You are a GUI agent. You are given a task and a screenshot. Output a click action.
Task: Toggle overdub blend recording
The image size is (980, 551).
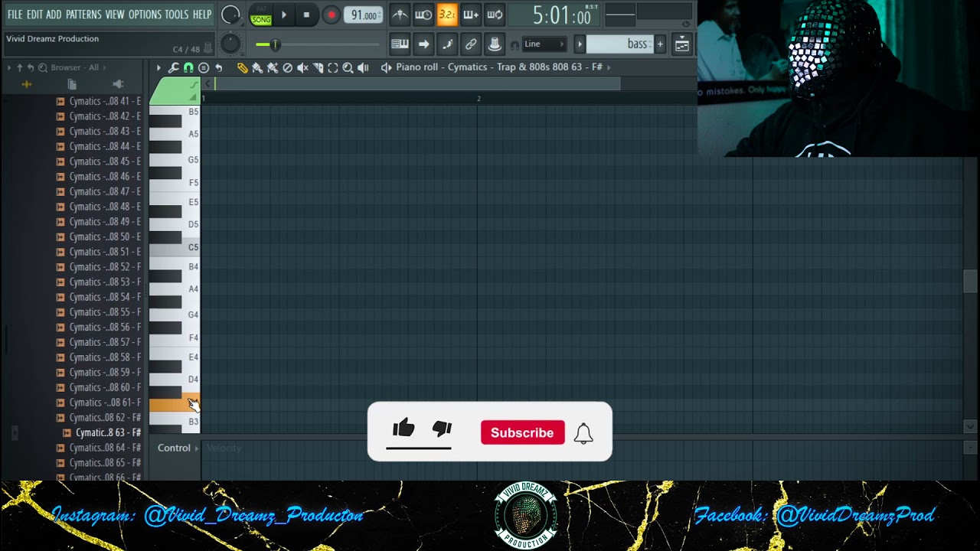pos(471,15)
